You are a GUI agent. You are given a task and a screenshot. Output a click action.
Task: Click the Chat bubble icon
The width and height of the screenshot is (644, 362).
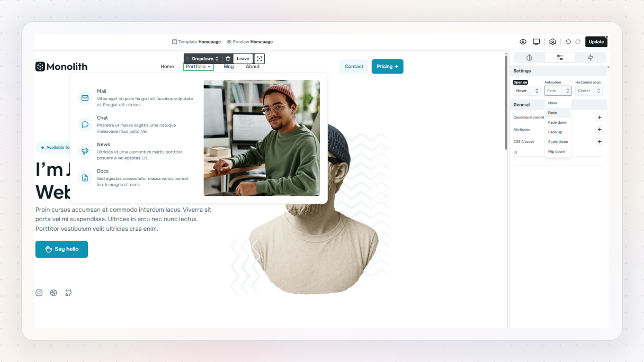85,124
